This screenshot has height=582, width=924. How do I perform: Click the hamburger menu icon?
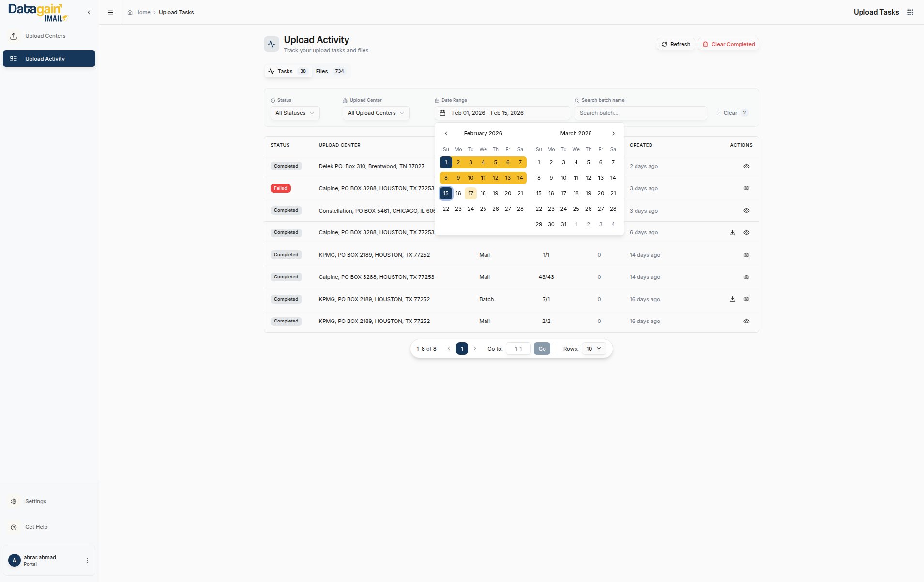click(x=110, y=13)
